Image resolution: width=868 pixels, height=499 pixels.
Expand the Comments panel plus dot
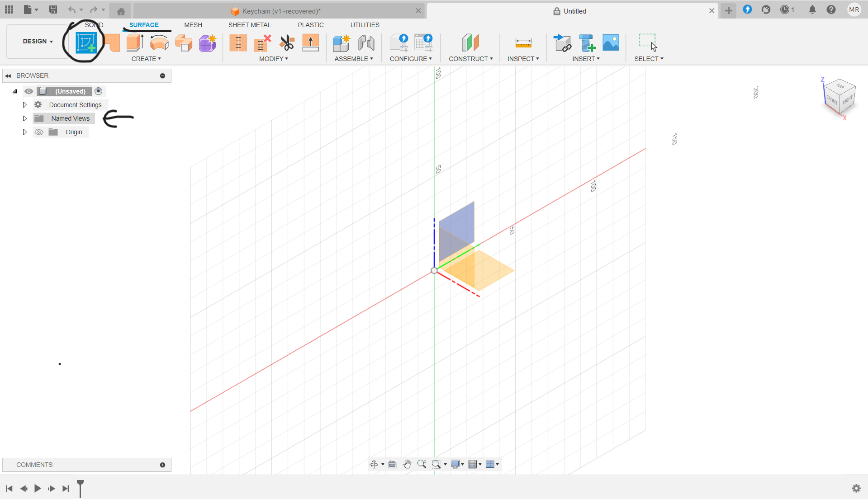(x=162, y=465)
